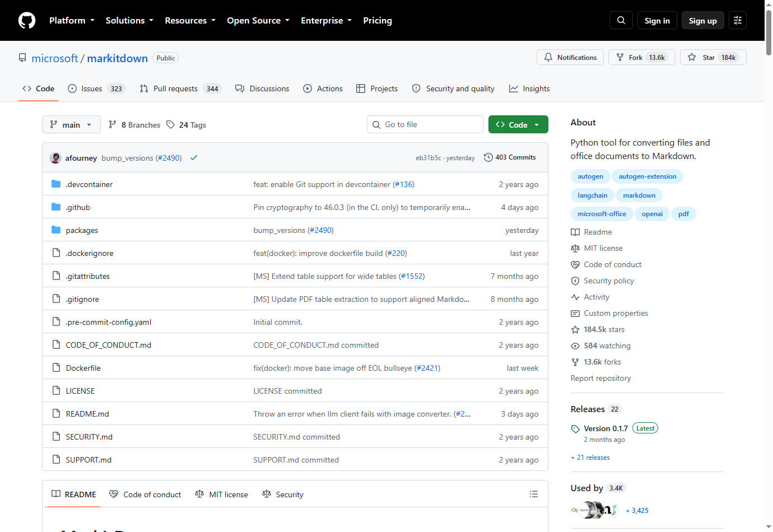Click the Dockerfile file icon

coord(56,368)
